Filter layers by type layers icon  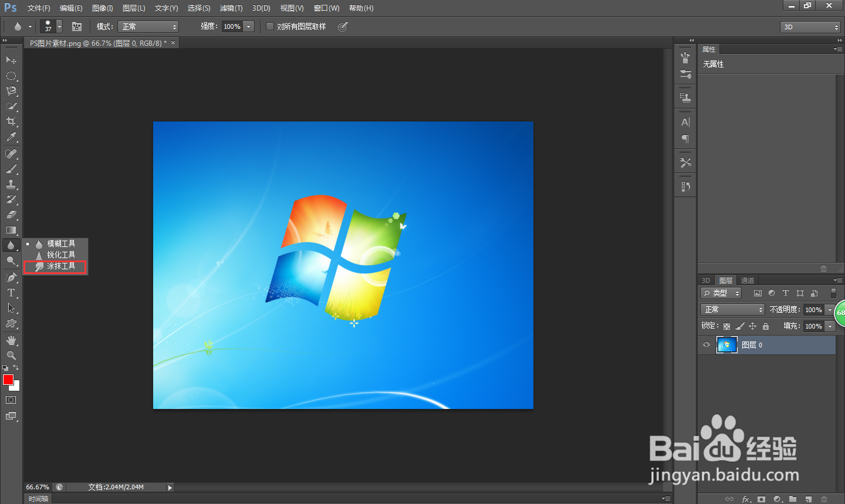[x=786, y=293]
